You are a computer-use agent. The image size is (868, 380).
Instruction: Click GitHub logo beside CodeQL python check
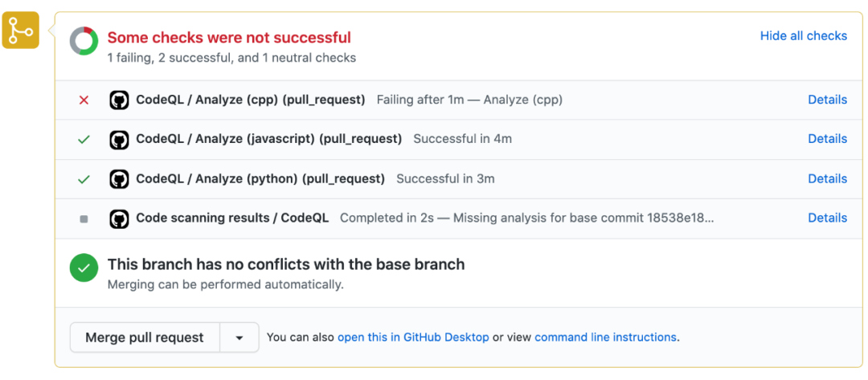pos(119,179)
